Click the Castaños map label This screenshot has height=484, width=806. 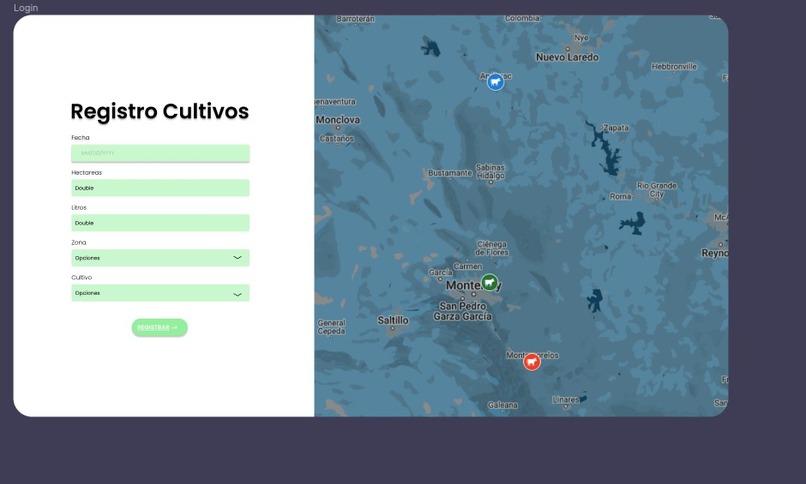pos(337,139)
